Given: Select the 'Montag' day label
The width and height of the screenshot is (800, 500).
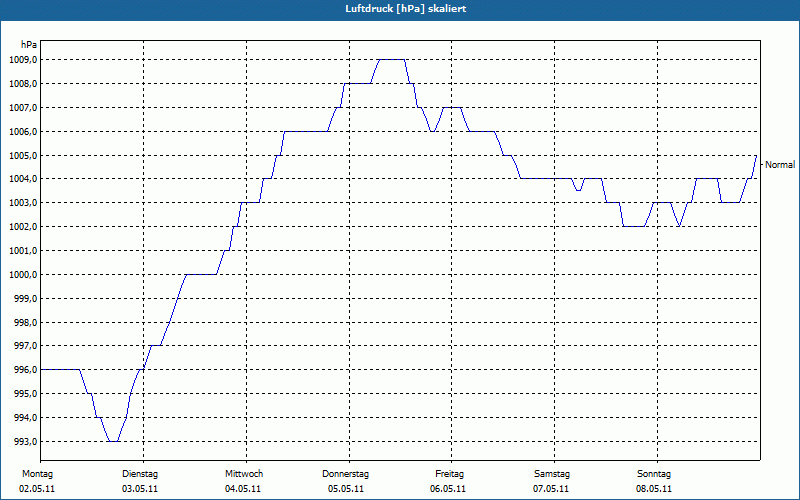Looking at the screenshot, I should (x=37, y=474).
